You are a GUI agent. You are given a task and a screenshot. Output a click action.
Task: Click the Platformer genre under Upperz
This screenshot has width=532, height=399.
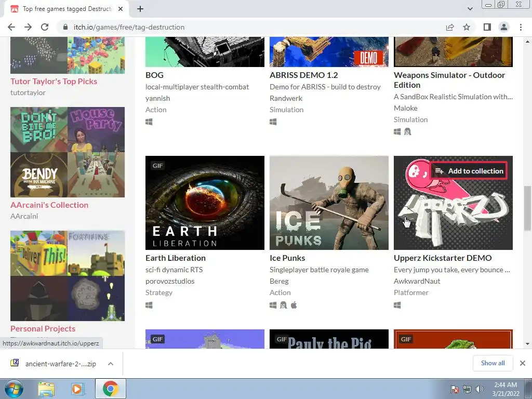pyautogui.click(x=411, y=292)
